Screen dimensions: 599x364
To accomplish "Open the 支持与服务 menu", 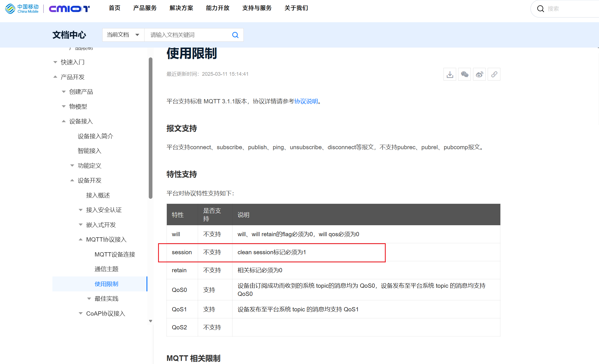I will (257, 8).
